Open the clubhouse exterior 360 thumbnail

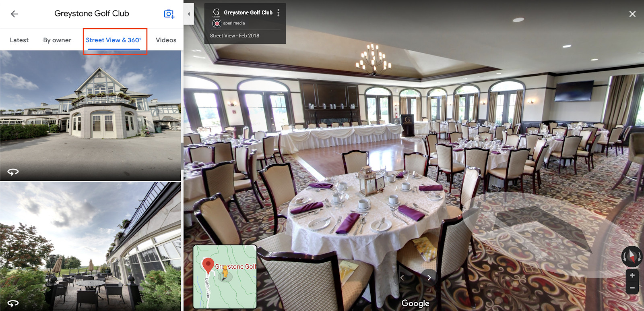tap(91, 116)
